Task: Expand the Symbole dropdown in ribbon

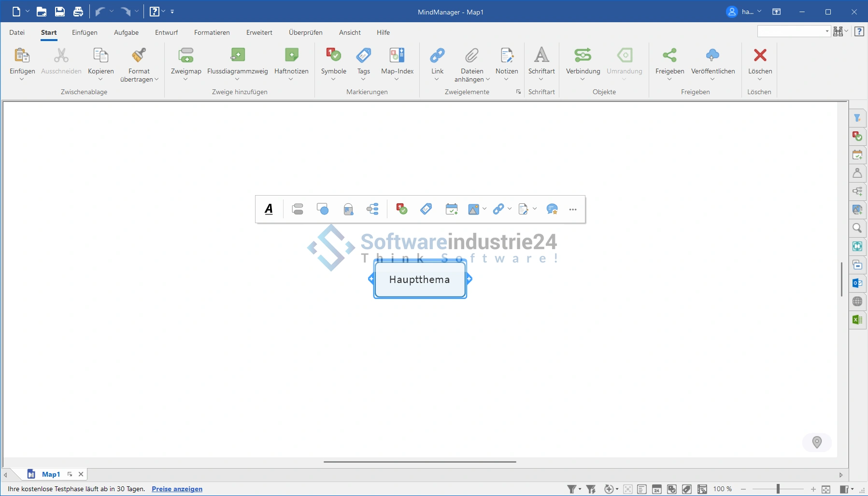Action: (x=333, y=79)
